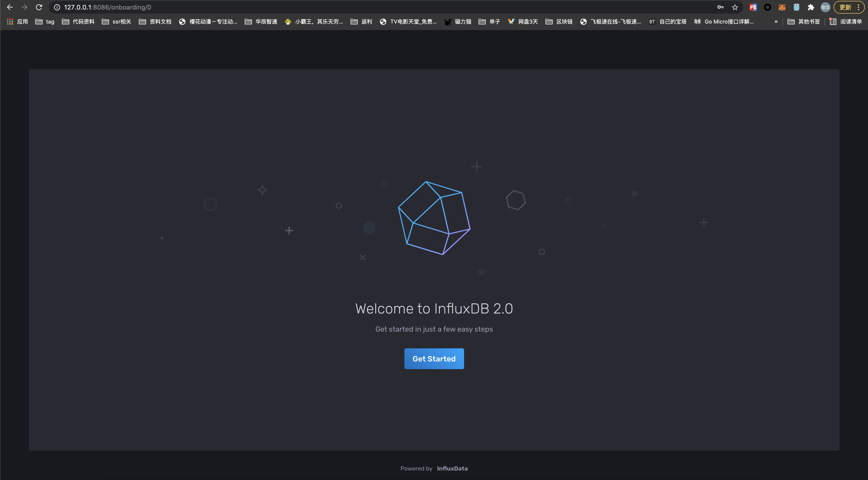868x480 pixels.
Task: Open the 磁力猫 bookmark
Action: tap(458, 21)
